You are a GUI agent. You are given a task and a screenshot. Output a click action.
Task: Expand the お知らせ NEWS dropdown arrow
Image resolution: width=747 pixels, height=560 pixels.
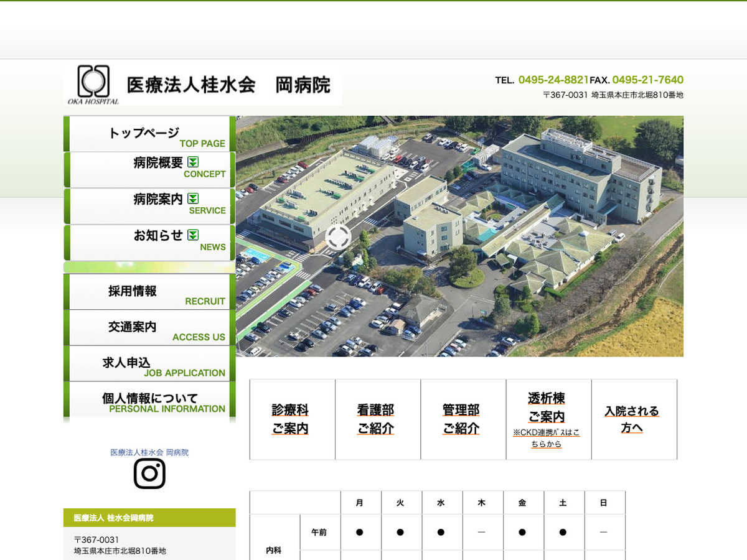193,235
